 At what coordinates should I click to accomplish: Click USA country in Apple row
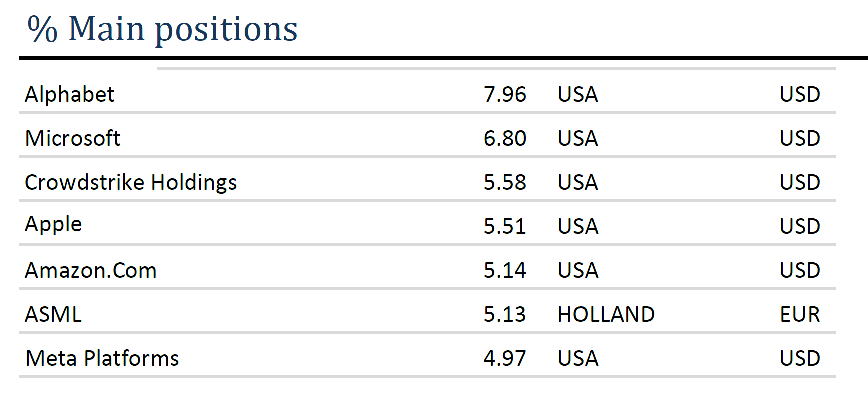(x=578, y=226)
